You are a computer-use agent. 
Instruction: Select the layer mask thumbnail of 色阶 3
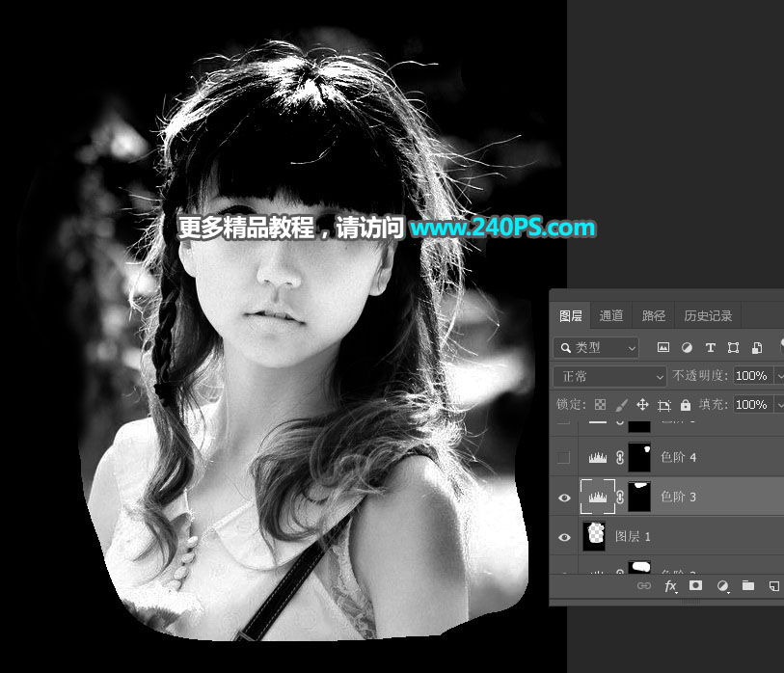[639, 497]
